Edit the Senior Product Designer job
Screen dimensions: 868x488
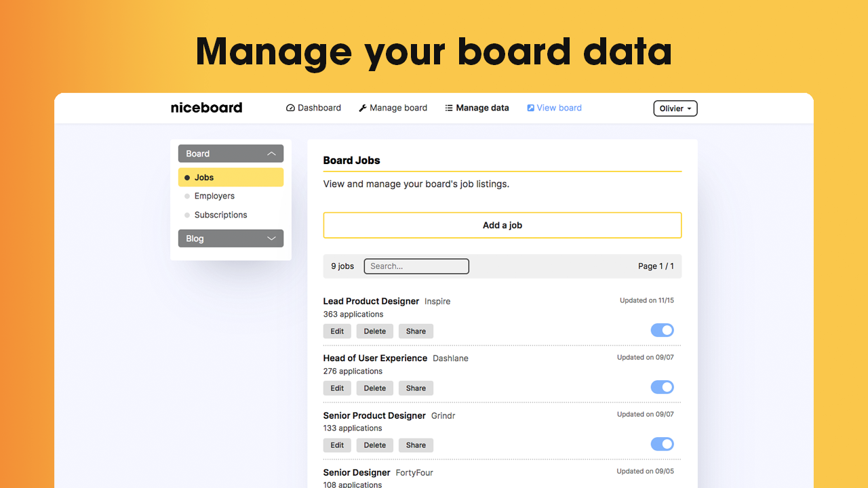(x=338, y=445)
